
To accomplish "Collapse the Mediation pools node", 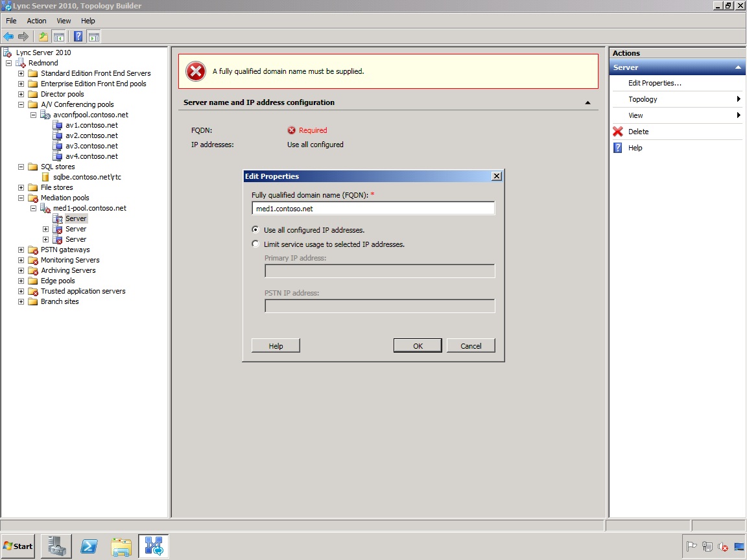I will [21, 198].
